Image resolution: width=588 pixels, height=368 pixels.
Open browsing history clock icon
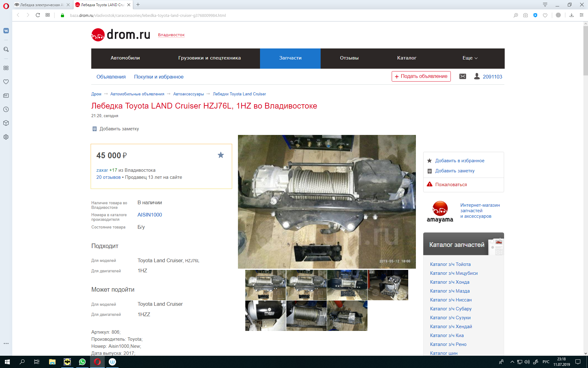(6, 109)
